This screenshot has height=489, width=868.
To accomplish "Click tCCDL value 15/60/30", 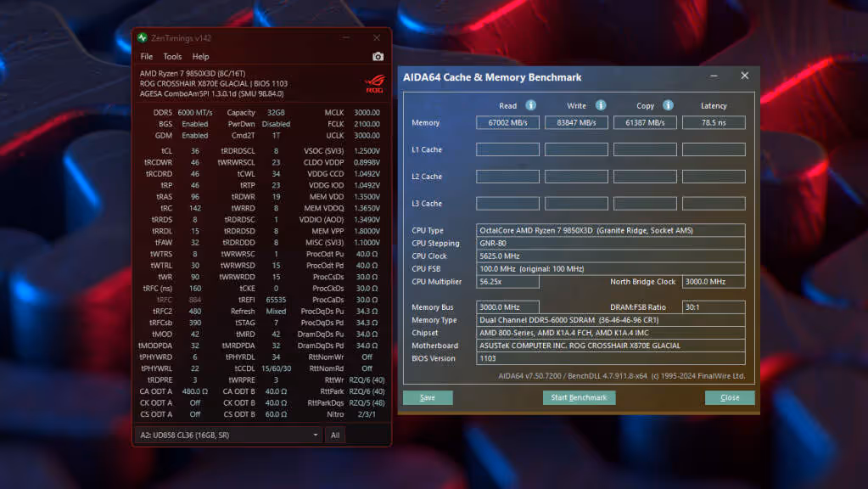I will pos(276,368).
